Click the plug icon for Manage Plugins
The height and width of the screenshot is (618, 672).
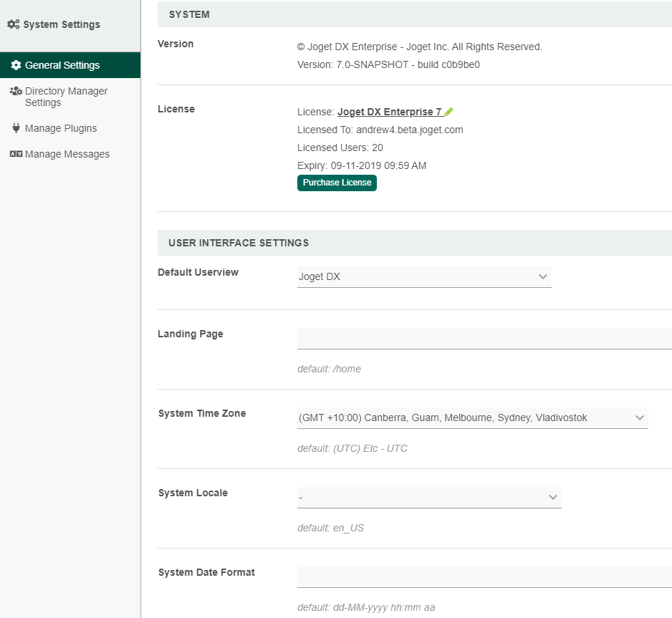tap(16, 128)
